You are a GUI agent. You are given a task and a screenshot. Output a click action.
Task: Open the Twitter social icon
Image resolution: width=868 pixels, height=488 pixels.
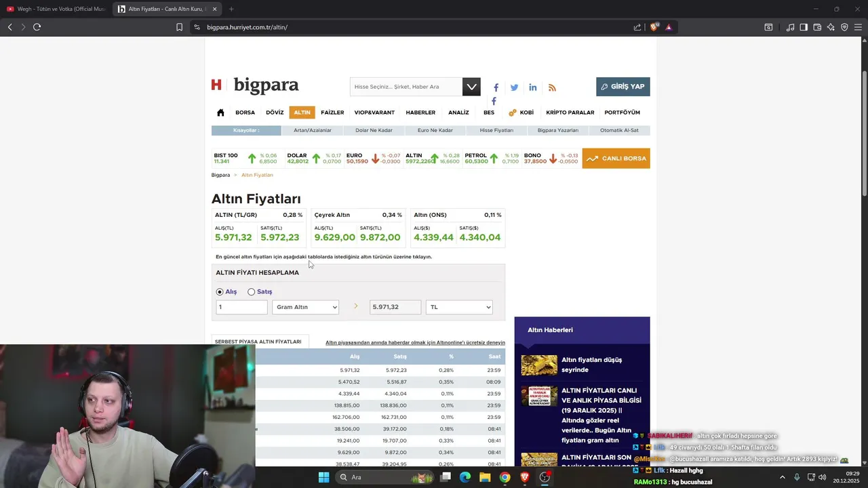pos(514,87)
